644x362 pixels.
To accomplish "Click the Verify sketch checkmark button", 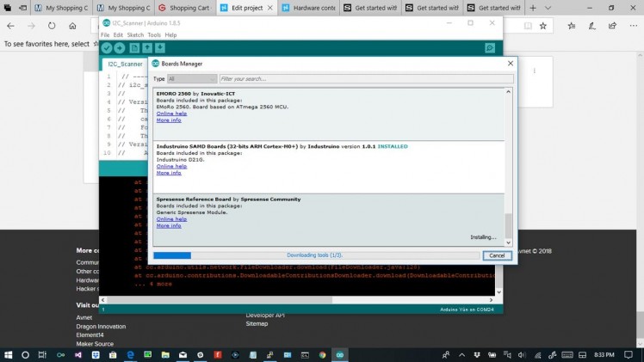I will (x=107, y=48).
